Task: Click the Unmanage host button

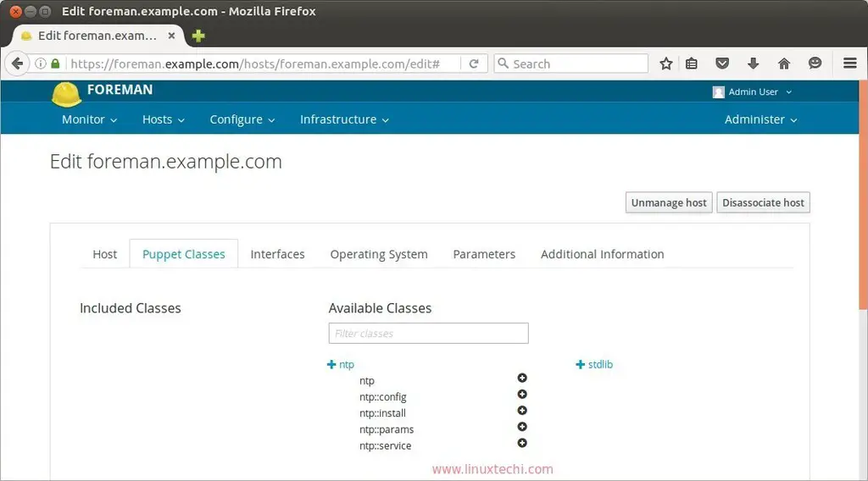Action: click(x=669, y=202)
